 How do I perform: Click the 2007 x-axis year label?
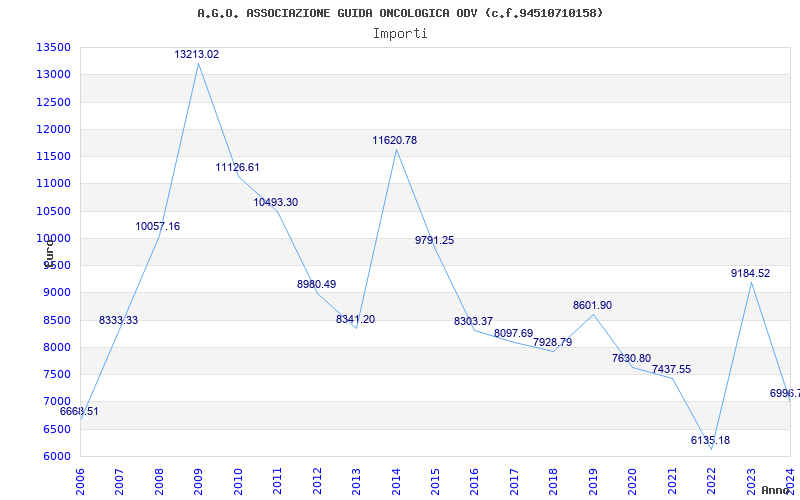pos(119,482)
